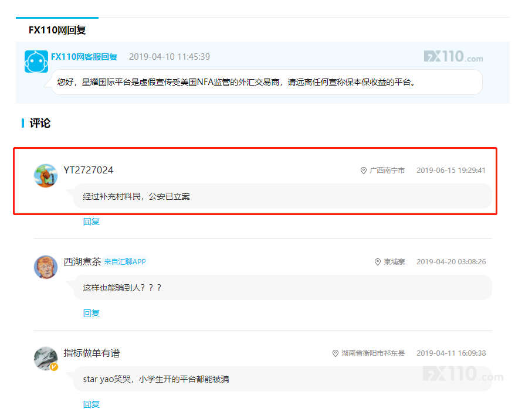Open the 来自汇聊APP link
Viewport: 532px width, 409px height.
pos(125,262)
